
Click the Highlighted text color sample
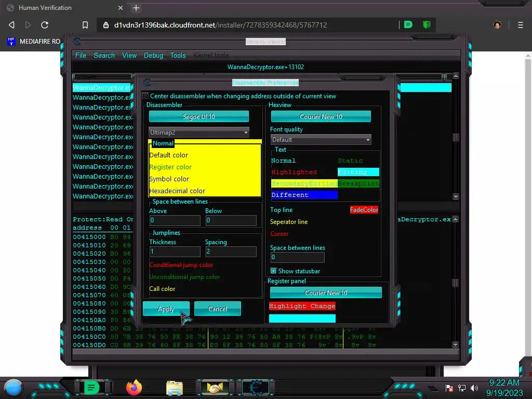click(294, 172)
